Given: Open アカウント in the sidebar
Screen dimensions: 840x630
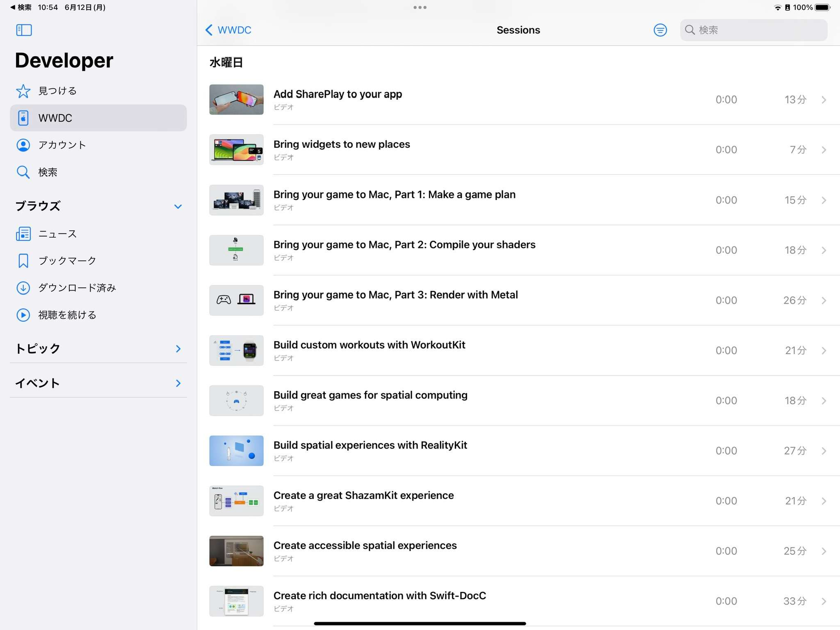Looking at the screenshot, I should coord(98,145).
